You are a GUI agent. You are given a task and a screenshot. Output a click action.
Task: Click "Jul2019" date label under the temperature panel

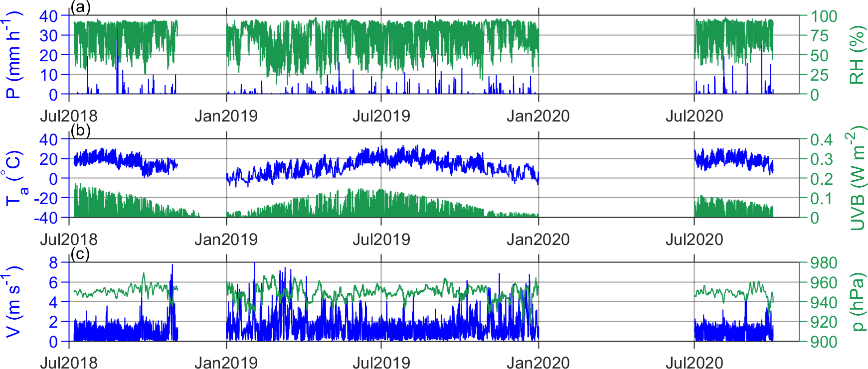point(381,240)
